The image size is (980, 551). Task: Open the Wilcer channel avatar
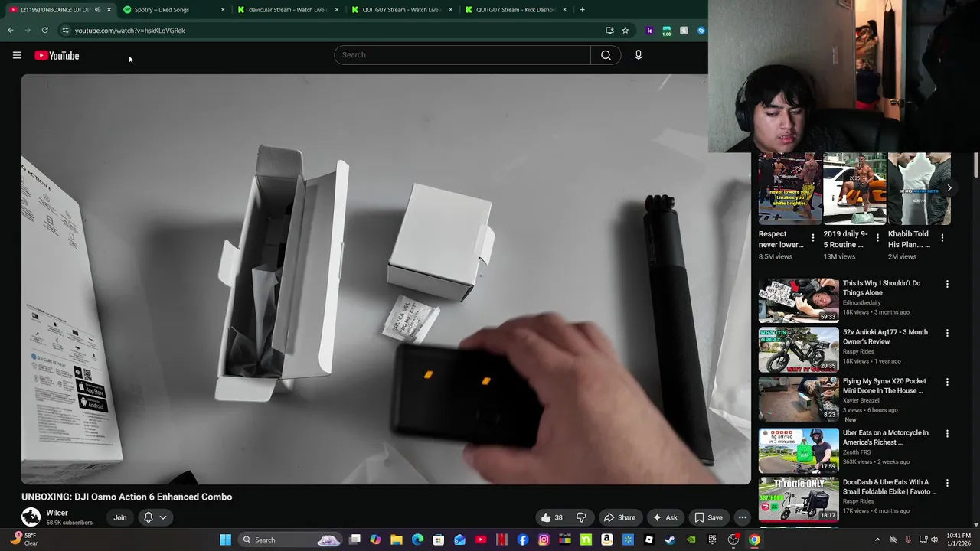(31, 517)
